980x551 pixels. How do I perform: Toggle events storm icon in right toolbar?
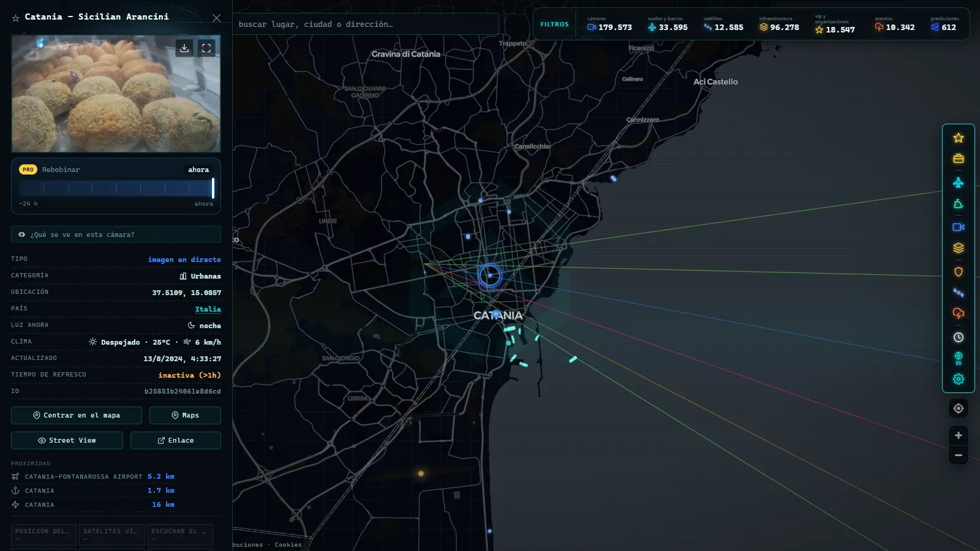(x=959, y=313)
